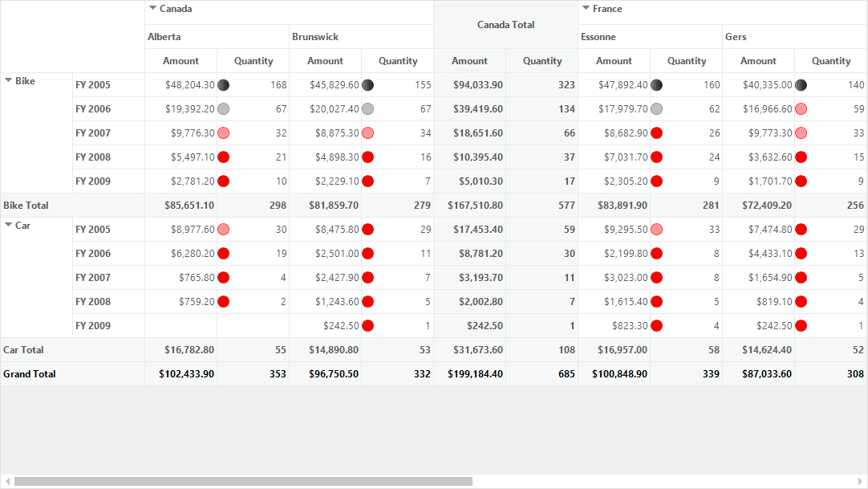Viewport: 868px width, 489px height.
Task: Select the Car Total row header
Action: point(72,350)
